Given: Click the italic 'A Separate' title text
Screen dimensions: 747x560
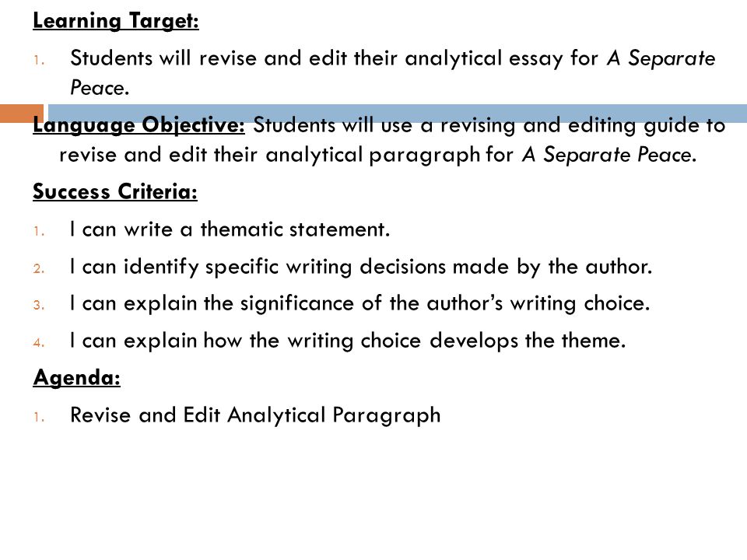Looking at the screenshot, I should pyautogui.click(x=661, y=58).
